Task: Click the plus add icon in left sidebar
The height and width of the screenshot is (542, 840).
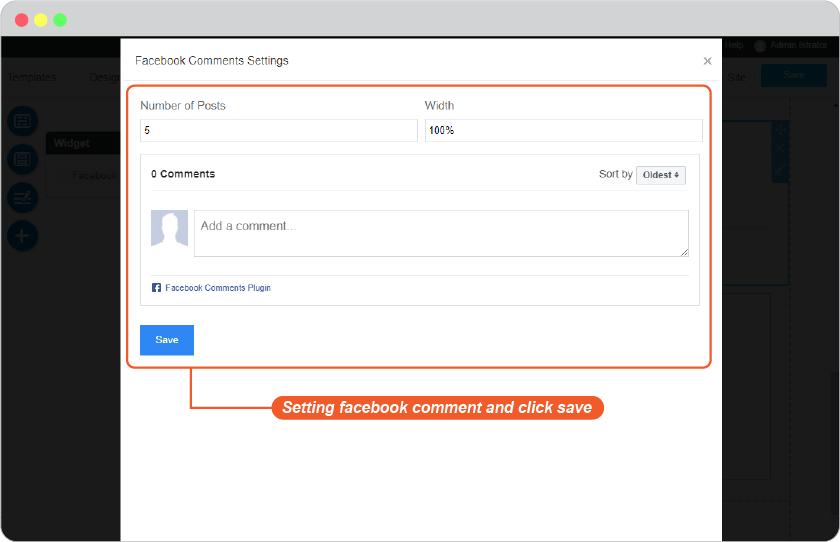Action: [x=22, y=236]
